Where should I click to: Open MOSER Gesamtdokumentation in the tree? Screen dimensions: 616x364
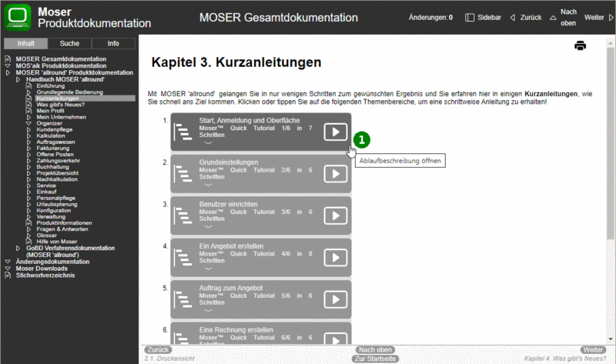(x=61, y=59)
